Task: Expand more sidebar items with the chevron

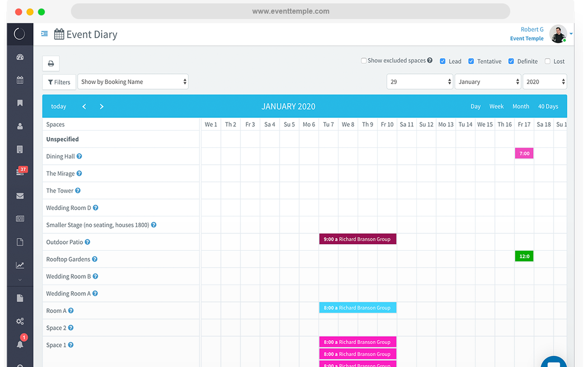Action: click(x=20, y=280)
